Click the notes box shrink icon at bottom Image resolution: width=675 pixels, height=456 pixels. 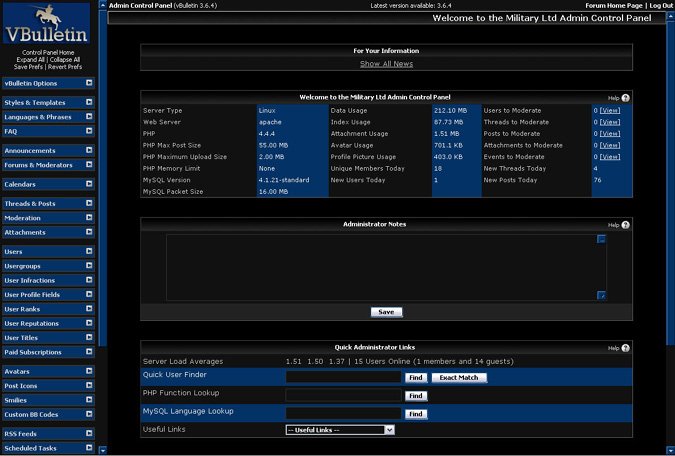[x=601, y=295]
